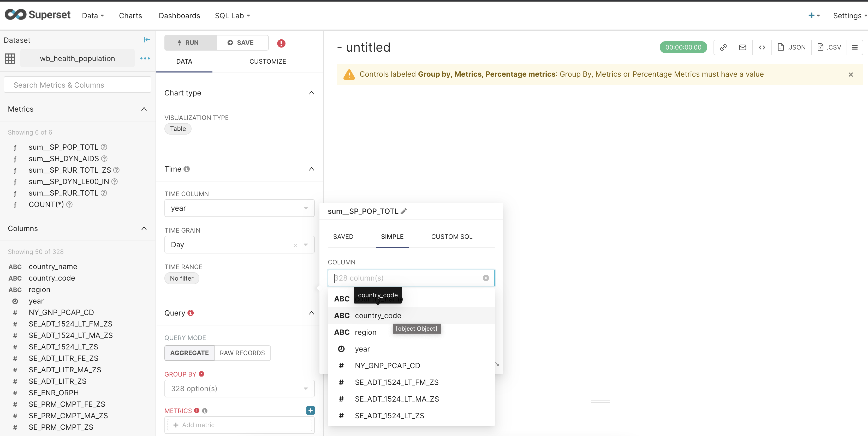Collapse the Chart type section
This screenshot has height=436, width=868.
pyautogui.click(x=311, y=93)
